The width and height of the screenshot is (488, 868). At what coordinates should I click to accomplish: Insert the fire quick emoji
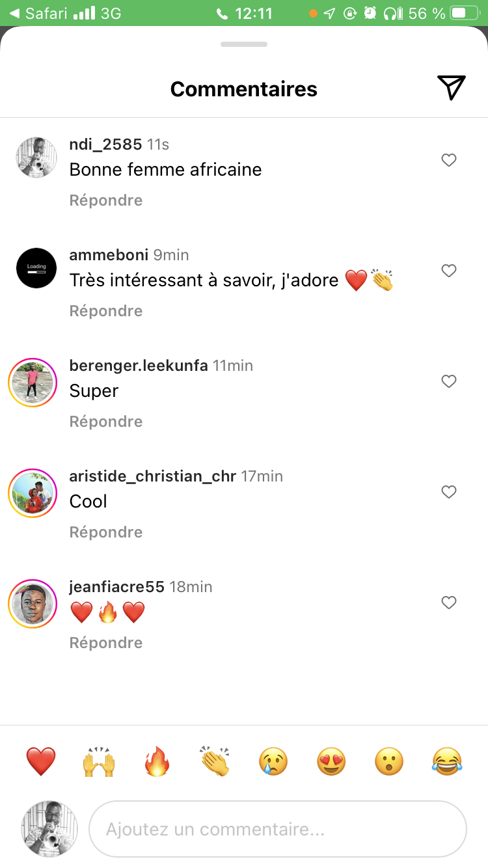tap(157, 761)
